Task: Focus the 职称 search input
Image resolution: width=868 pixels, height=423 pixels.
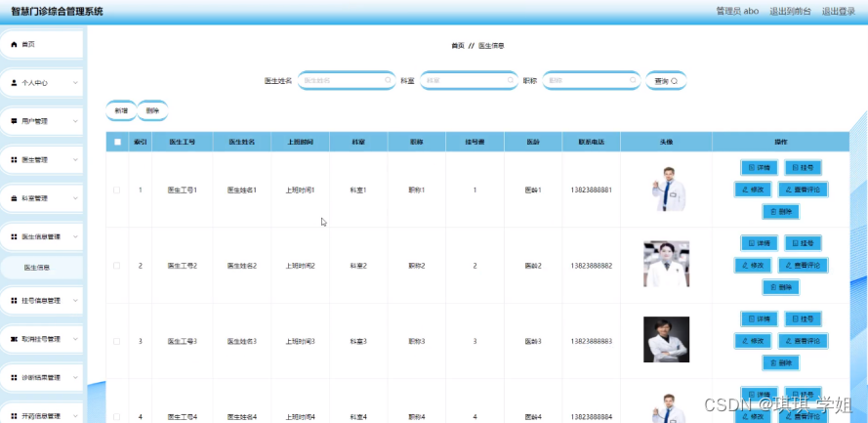Action: (x=592, y=80)
